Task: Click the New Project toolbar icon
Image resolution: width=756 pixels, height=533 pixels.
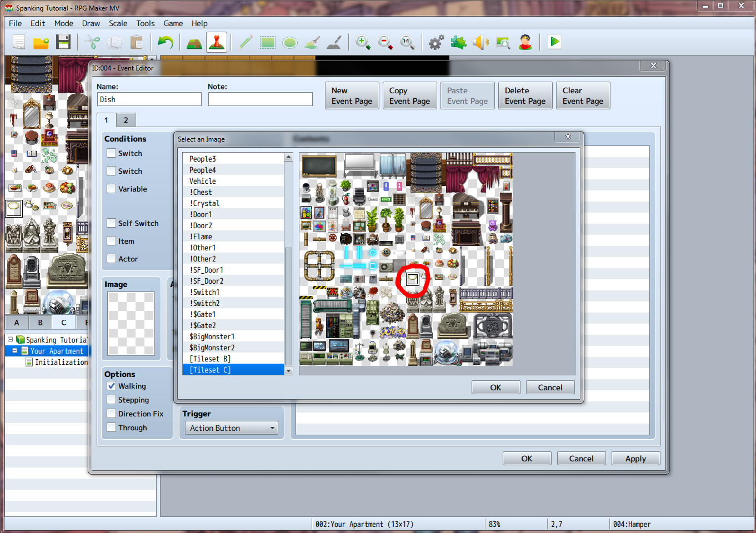Action: (x=19, y=42)
